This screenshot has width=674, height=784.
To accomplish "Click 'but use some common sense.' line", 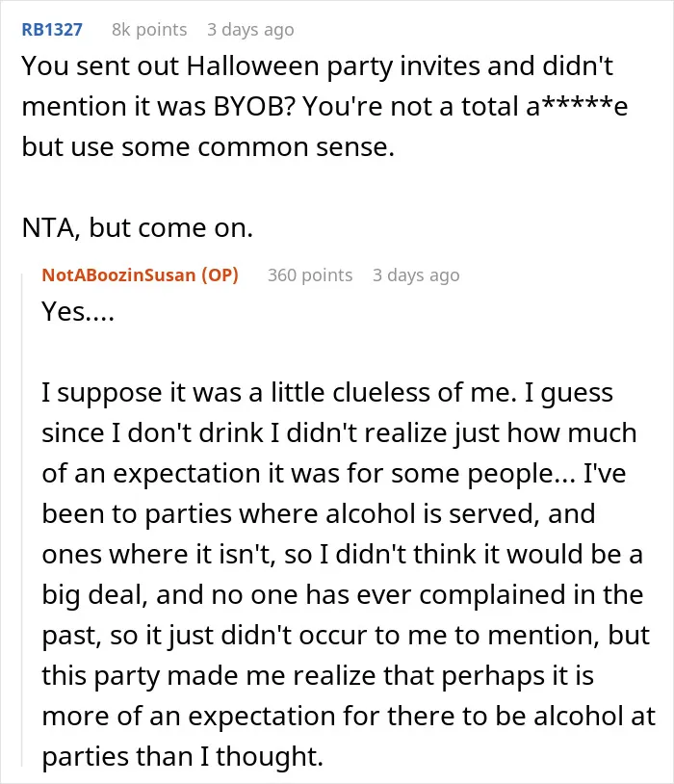I will click(x=208, y=147).
